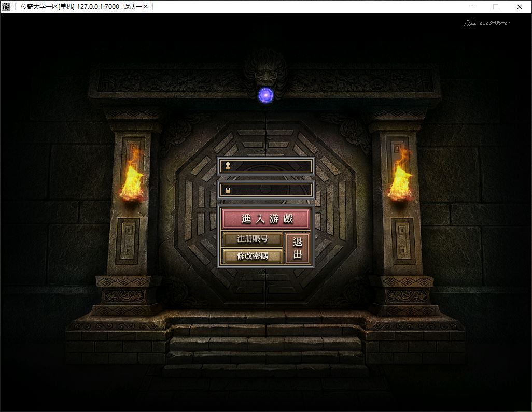Click the disabled maximize window button
This screenshot has height=412, width=532.
click(x=496, y=7)
